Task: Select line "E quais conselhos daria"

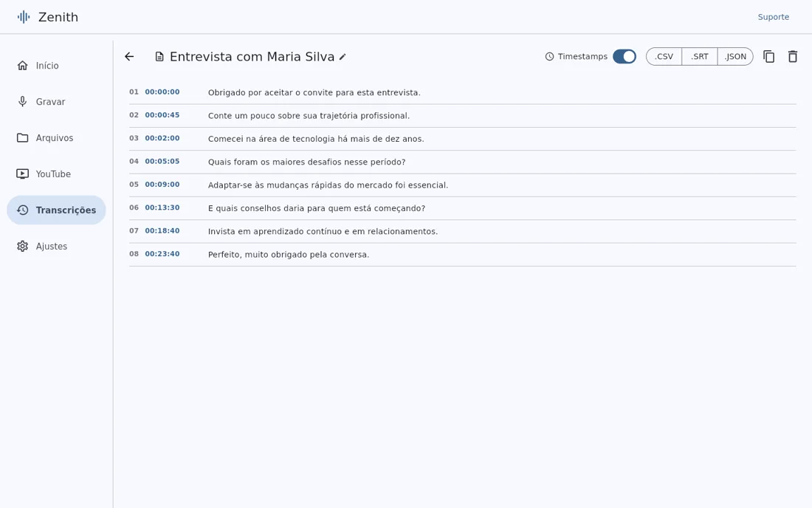Action: click(x=317, y=208)
